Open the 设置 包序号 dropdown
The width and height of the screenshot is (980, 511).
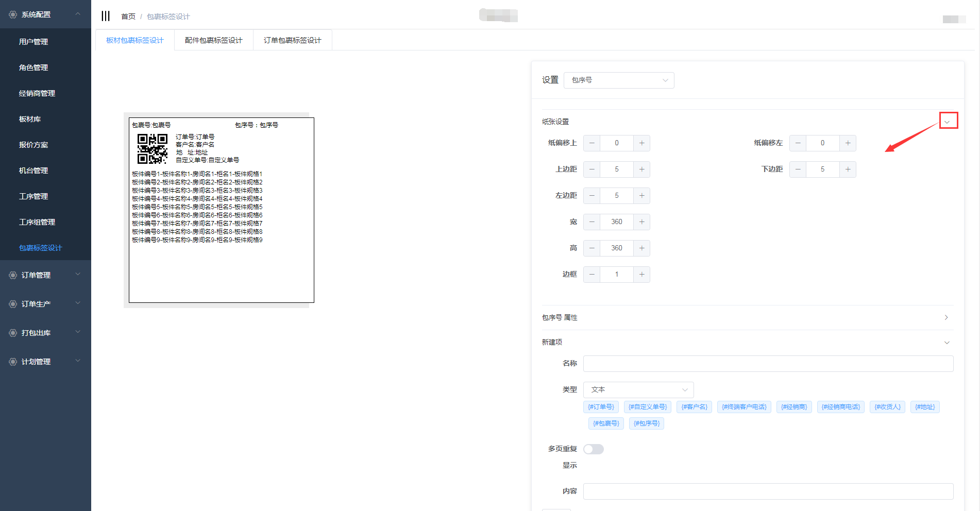click(619, 80)
